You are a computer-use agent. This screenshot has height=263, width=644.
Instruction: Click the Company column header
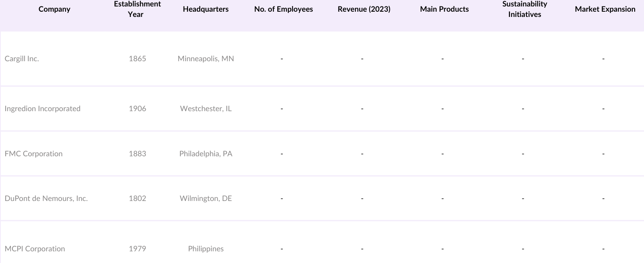[54, 9]
